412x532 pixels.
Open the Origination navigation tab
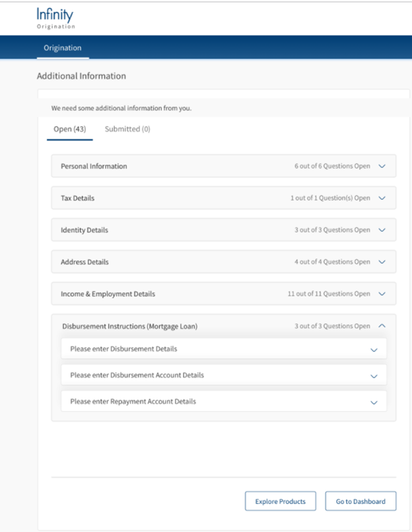click(63, 48)
